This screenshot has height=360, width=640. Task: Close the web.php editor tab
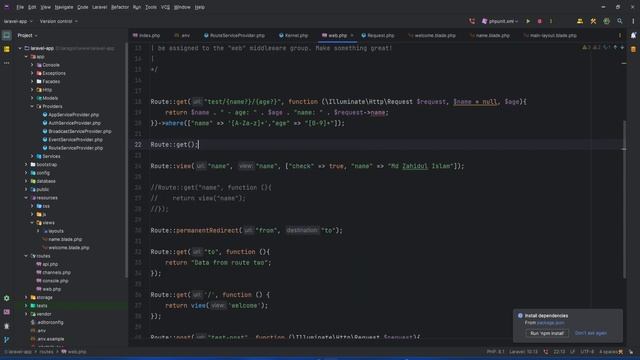coord(352,36)
